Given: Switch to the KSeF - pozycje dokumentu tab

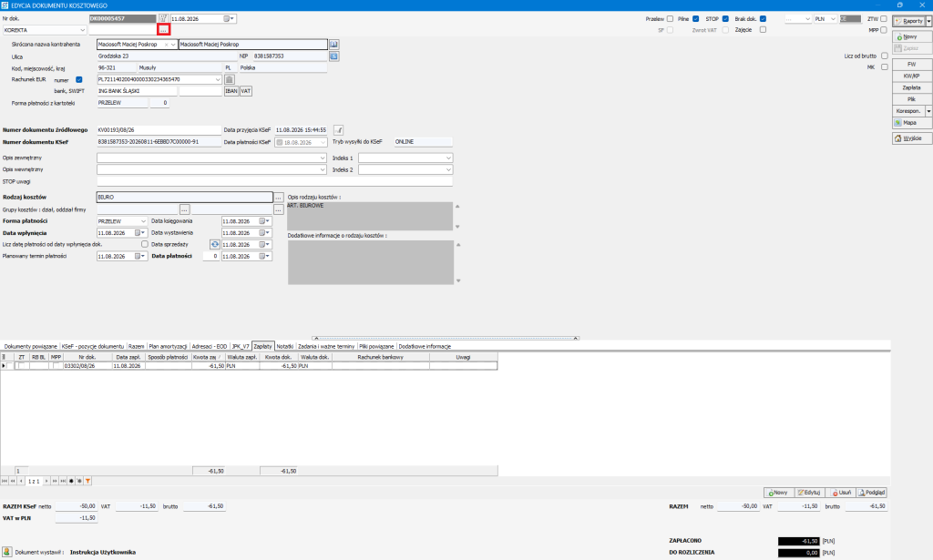Looking at the screenshot, I should pyautogui.click(x=93, y=347).
